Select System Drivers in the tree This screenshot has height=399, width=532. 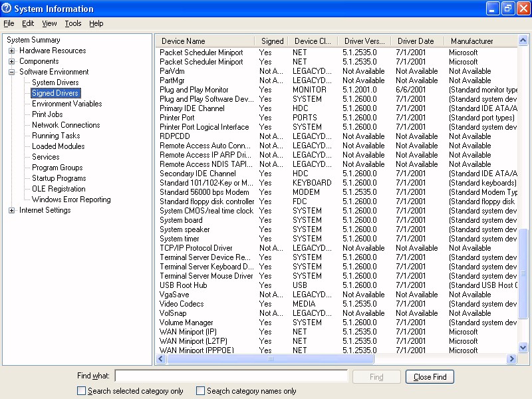click(x=55, y=82)
